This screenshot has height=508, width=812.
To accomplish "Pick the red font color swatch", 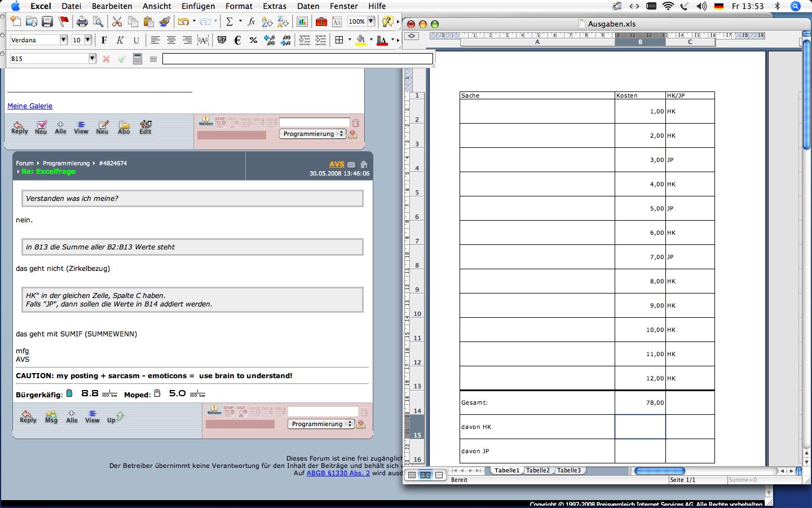I will (x=382, y=40).
